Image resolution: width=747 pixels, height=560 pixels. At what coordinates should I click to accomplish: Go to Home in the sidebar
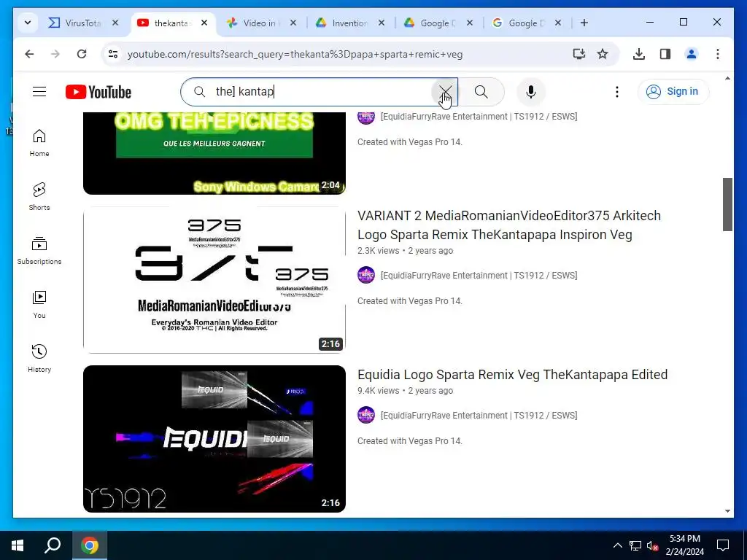(x=39, y=143)
